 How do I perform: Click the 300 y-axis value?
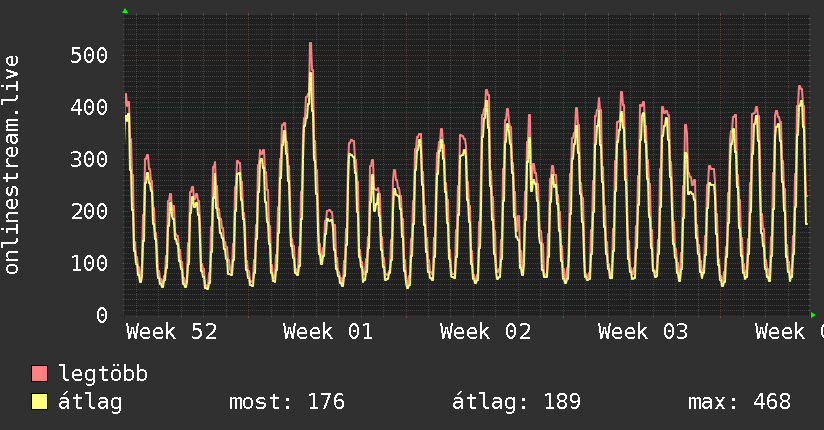pos(89,159)
